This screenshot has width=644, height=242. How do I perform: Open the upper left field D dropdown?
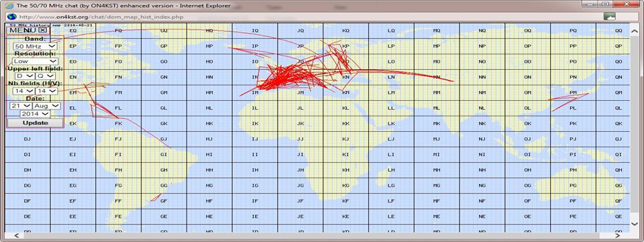tap(25, 76)
